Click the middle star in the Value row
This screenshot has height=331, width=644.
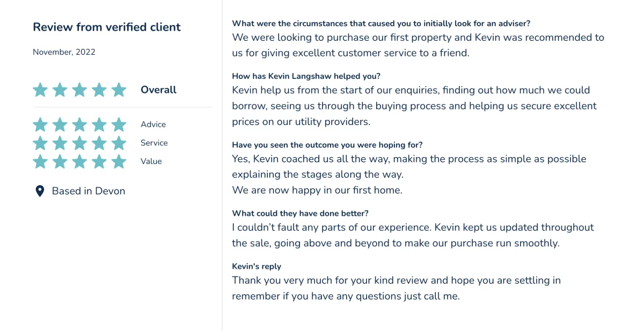click(x=79, y=161)
